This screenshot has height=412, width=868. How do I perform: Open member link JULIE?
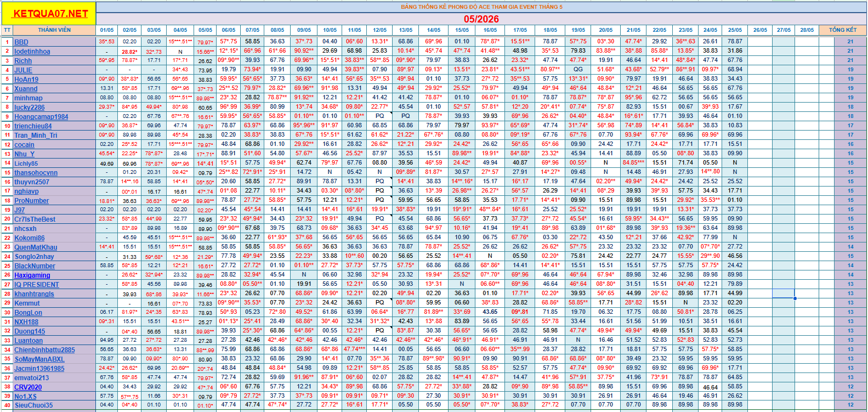click(24, 70)
